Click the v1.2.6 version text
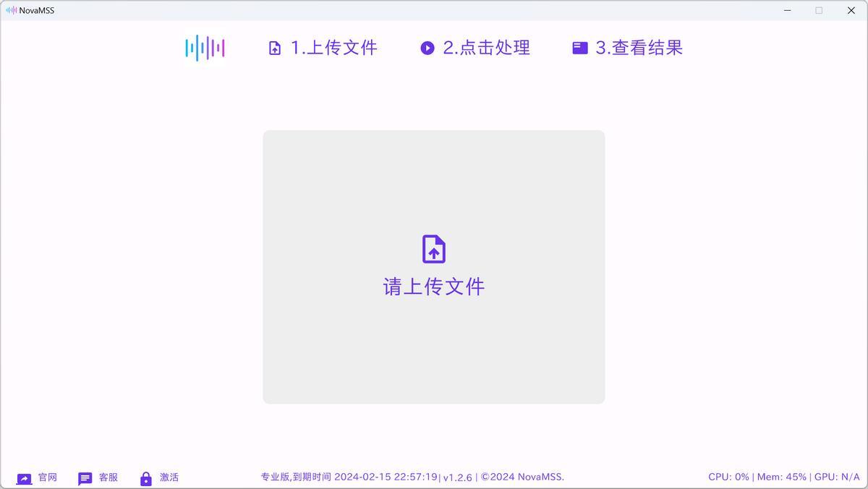Image resolution: width=868 pixels, height=489 pixels. pos(457,477)
